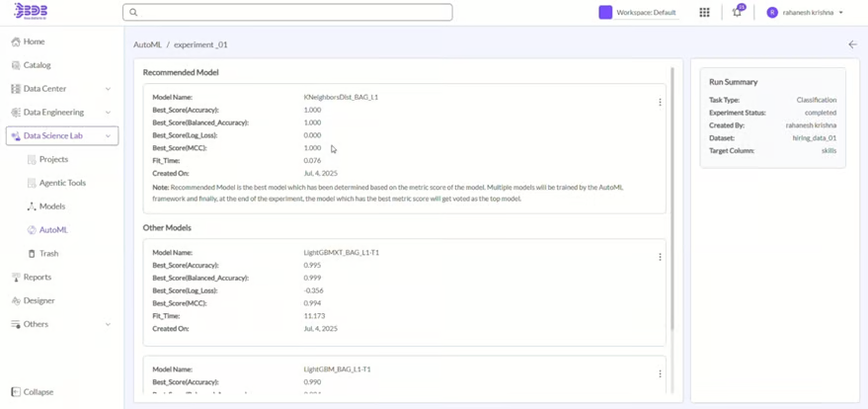Click the Workspace: Default selector
This screenshot has height=409, width=868.
pos(638,13)
